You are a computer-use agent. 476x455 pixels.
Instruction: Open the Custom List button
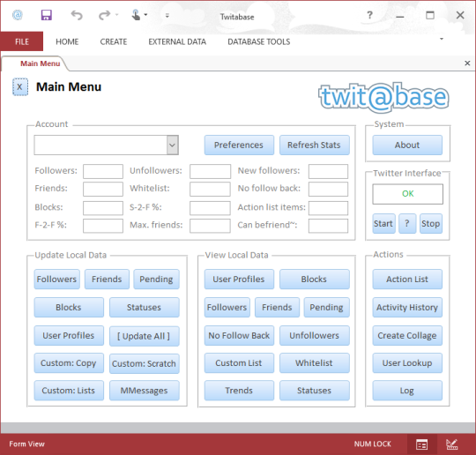(239, 363)
